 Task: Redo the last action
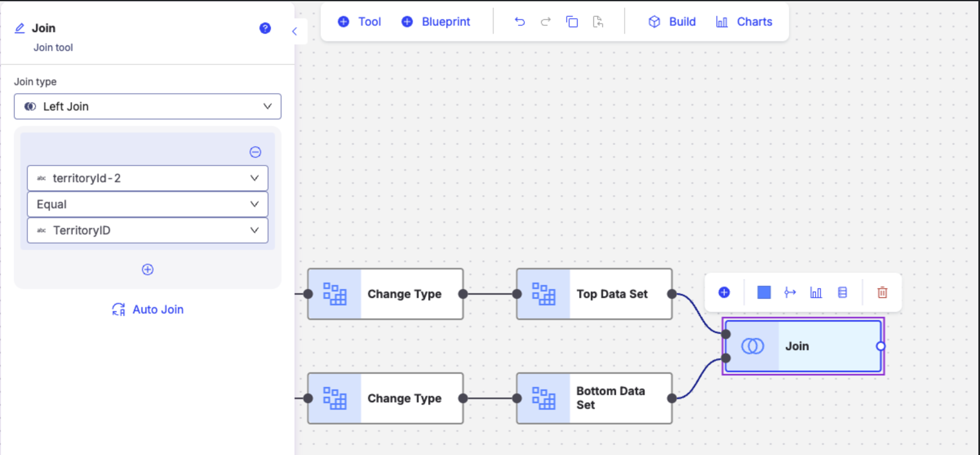pos(545,22)
